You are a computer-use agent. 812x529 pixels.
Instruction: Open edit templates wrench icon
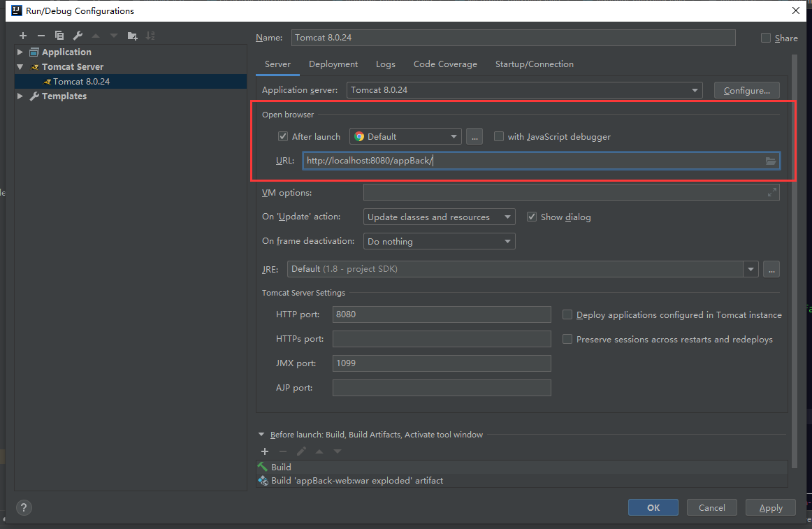[78, 36]
